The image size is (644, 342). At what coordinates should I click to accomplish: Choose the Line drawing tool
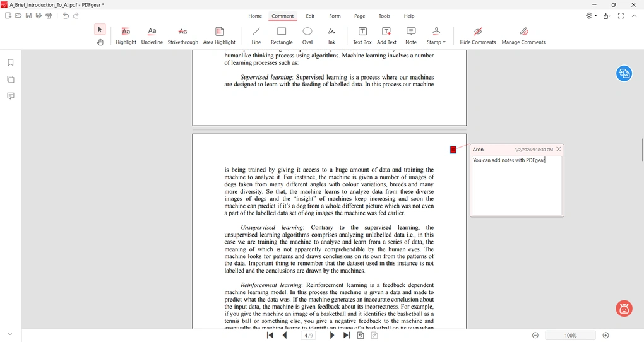[x=256, y=36]
